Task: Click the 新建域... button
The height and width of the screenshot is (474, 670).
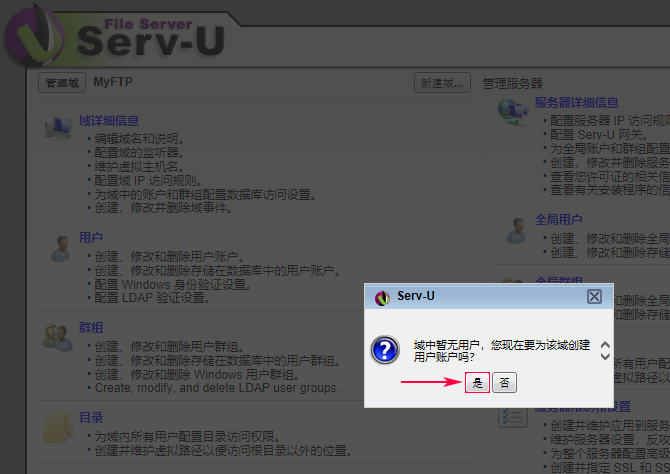Action: tap(442, 82)
